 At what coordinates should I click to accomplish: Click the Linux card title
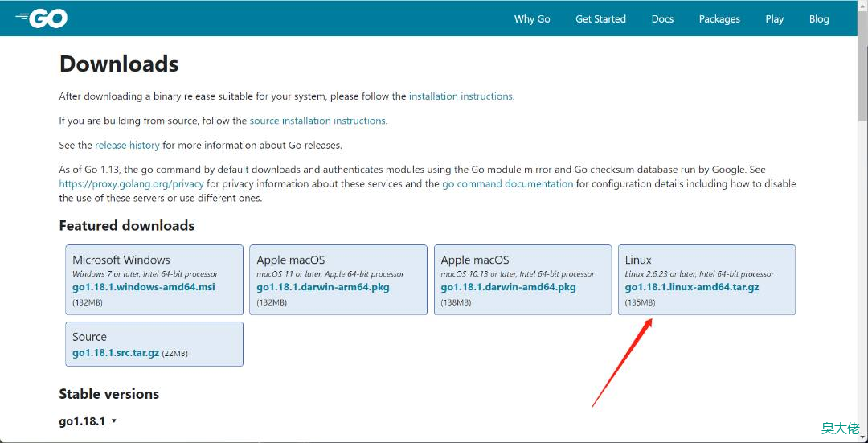638,260
